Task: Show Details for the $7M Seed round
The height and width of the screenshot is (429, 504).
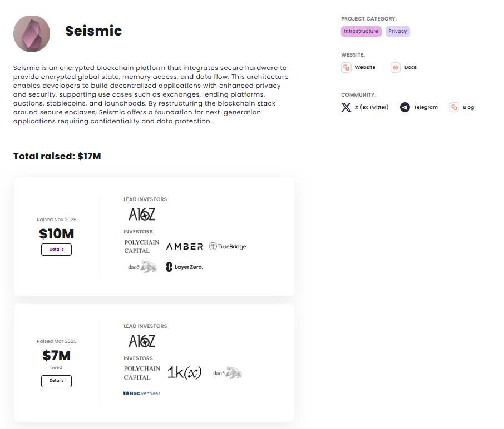Action: tap(56, 381)
